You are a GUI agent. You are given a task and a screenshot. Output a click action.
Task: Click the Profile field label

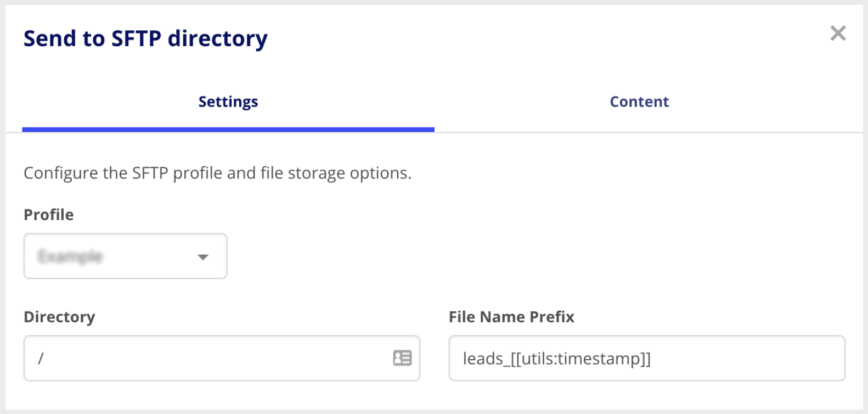tap(48, 215)
